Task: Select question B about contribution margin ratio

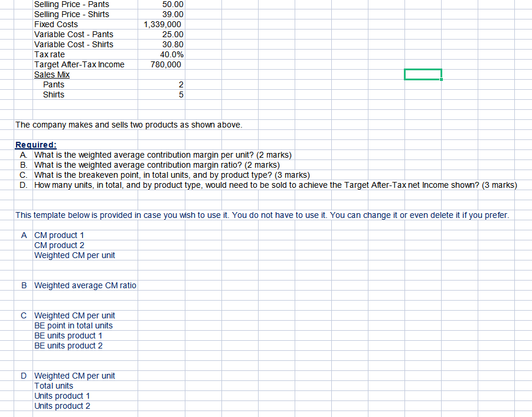Action: click(x=156, y=165)
